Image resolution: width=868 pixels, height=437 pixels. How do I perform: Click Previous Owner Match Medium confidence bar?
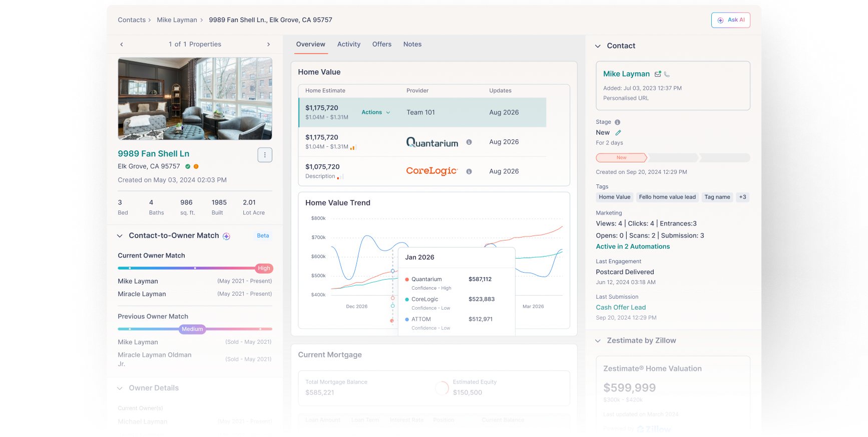(195, 329)
